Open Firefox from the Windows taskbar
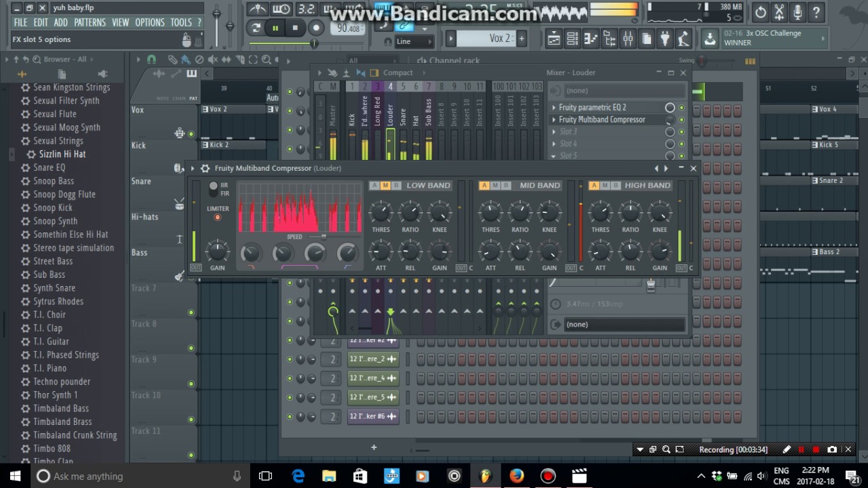The image size is (868, 488). pos(517,476)
